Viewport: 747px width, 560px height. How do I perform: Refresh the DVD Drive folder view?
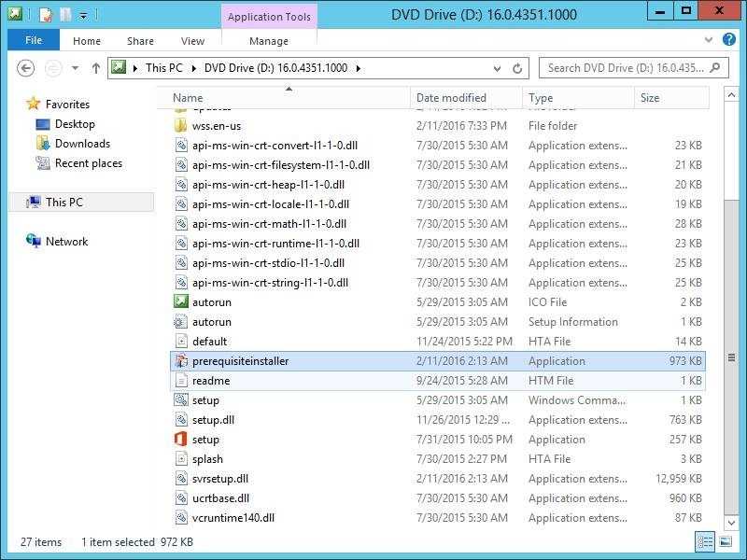pyautogui.click(x=517, y=68)
